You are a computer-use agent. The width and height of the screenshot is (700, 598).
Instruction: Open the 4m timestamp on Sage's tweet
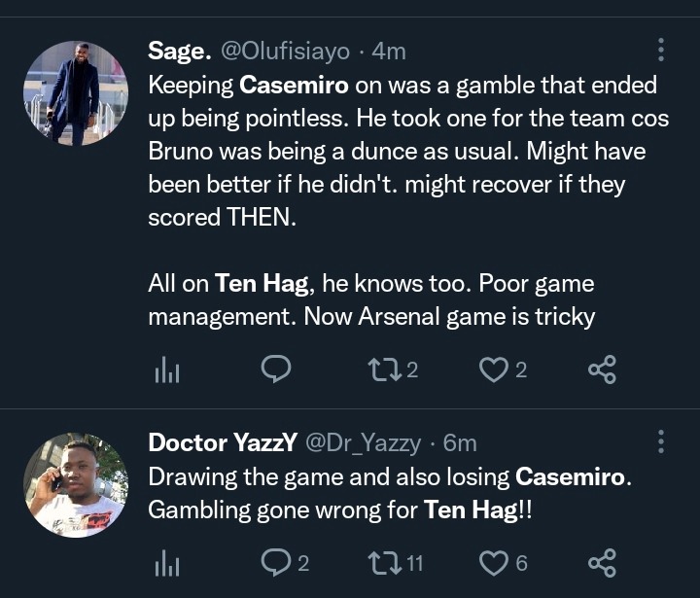390,52
